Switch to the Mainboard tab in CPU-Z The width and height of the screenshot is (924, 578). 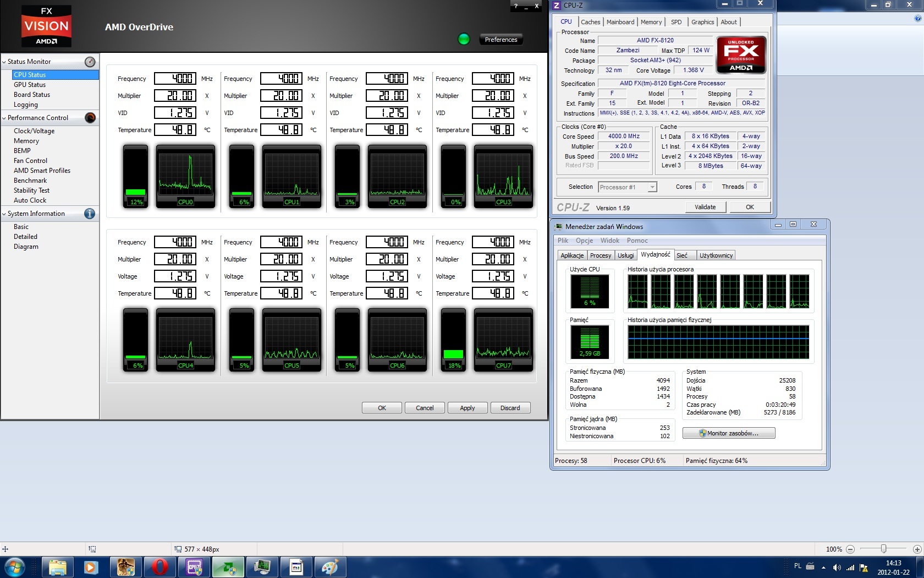tap(620, 22)
